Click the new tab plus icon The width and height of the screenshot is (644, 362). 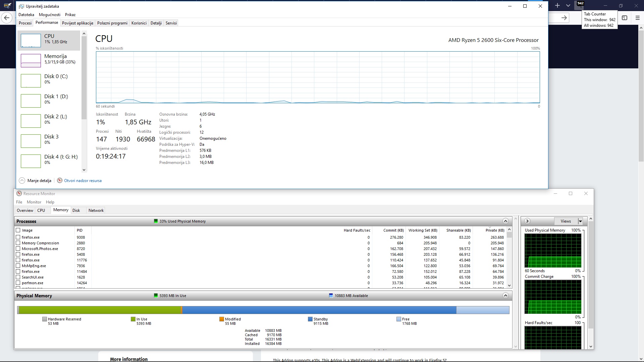557,6
